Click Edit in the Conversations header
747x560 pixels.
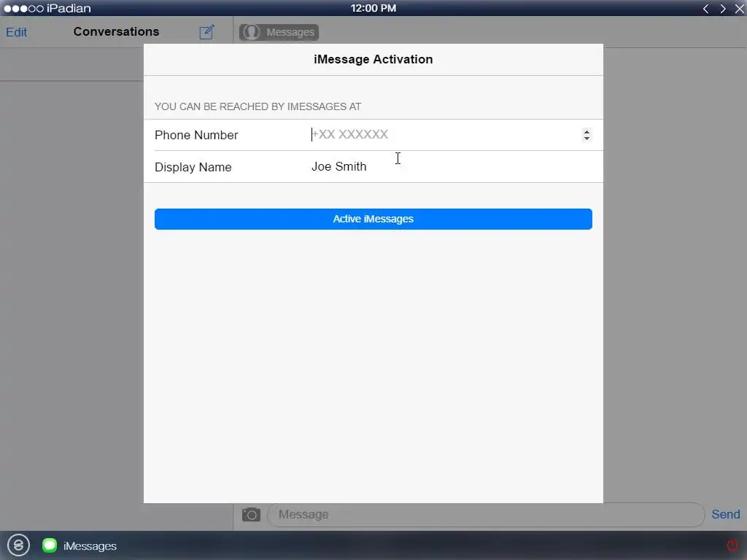(16, 32)
